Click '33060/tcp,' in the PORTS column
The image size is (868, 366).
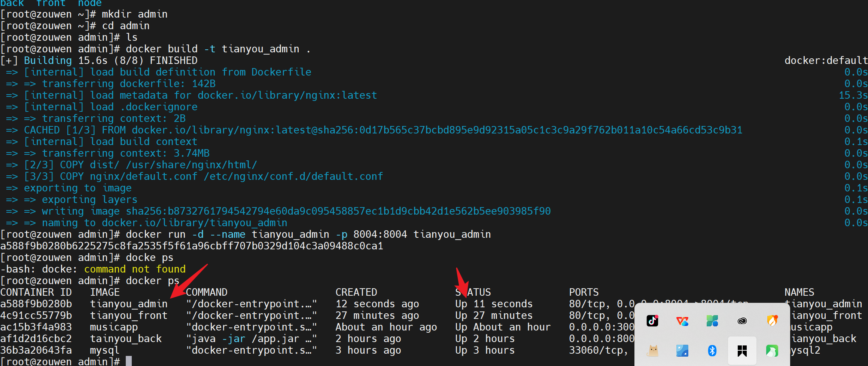(599, 350)
